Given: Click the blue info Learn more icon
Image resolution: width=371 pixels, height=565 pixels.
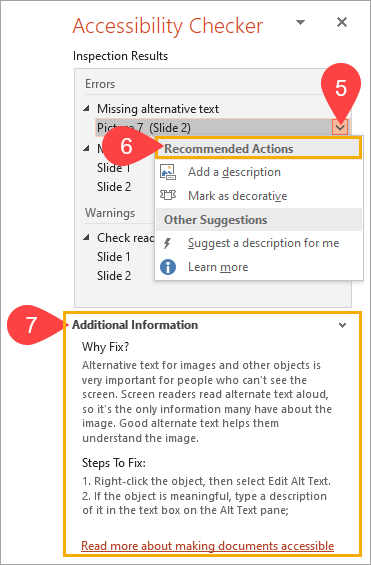Looking at the screenshot, I should 168,267.
